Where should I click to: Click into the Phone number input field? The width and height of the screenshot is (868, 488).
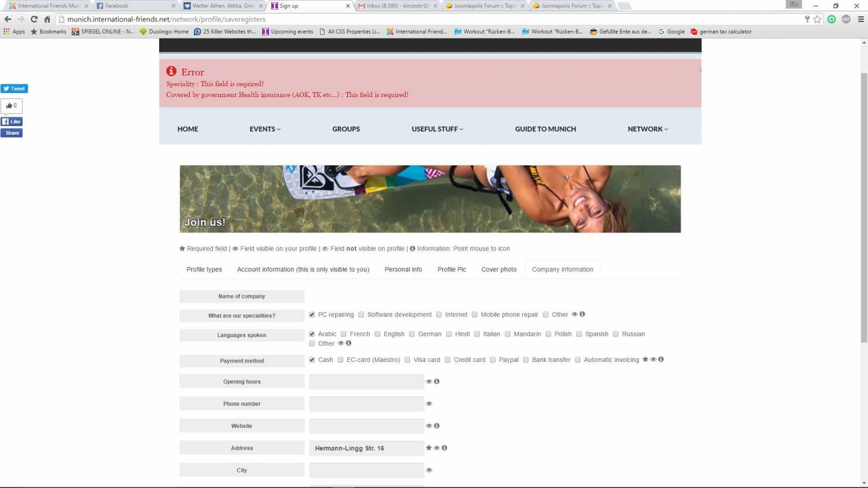pyautogui.click(x=366, y=404)
